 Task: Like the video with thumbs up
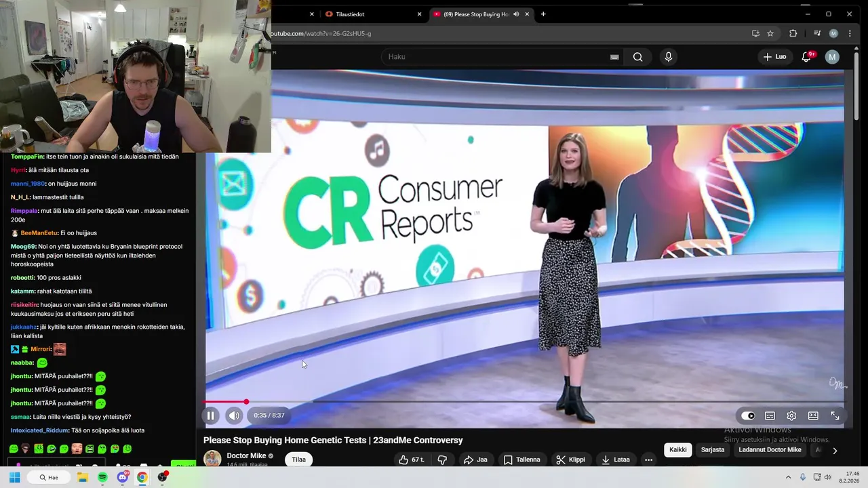tap(412, 460)
